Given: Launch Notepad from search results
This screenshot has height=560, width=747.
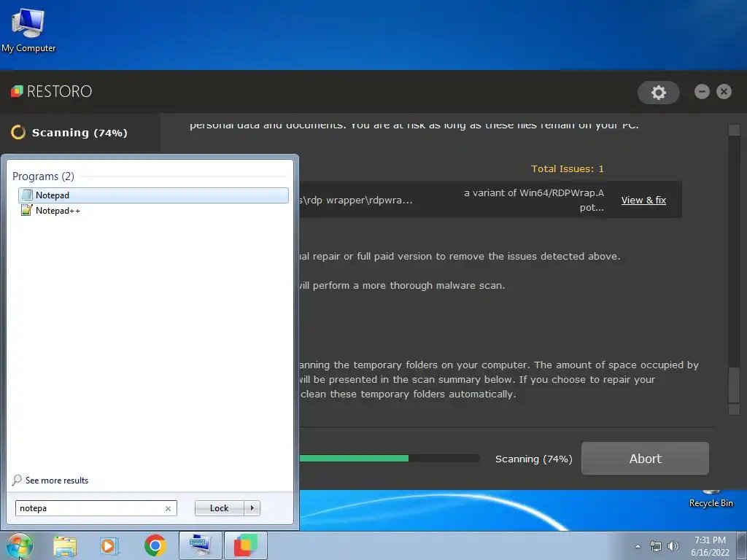Looking at the screenshot, I should (x=153, y=195).
